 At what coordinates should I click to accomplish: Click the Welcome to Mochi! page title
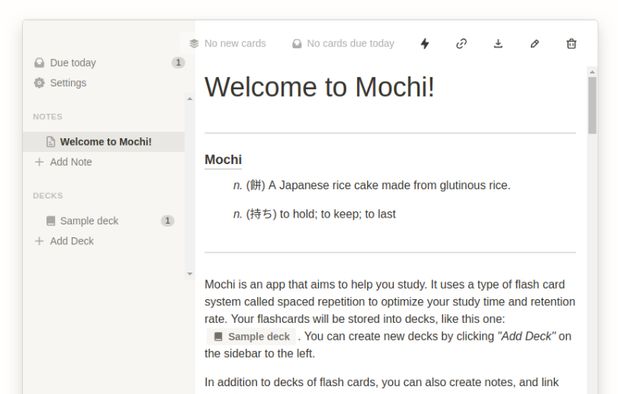coord(319,87)
